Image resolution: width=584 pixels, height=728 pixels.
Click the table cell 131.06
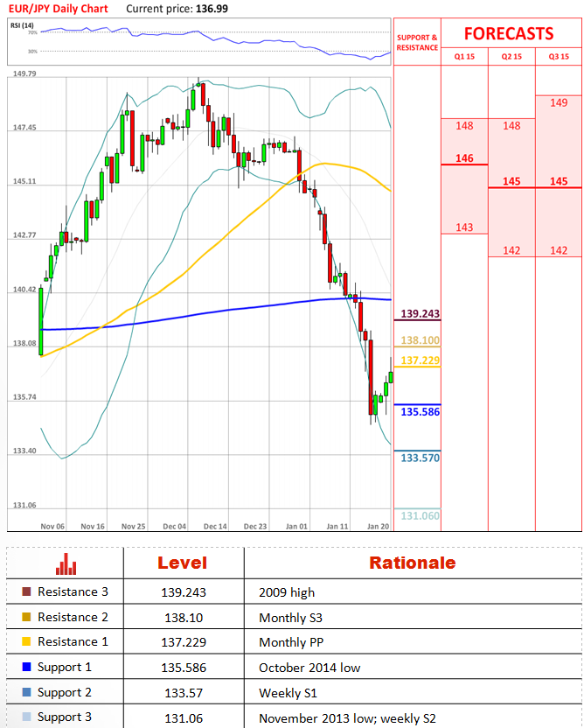(x=184, y=718)
